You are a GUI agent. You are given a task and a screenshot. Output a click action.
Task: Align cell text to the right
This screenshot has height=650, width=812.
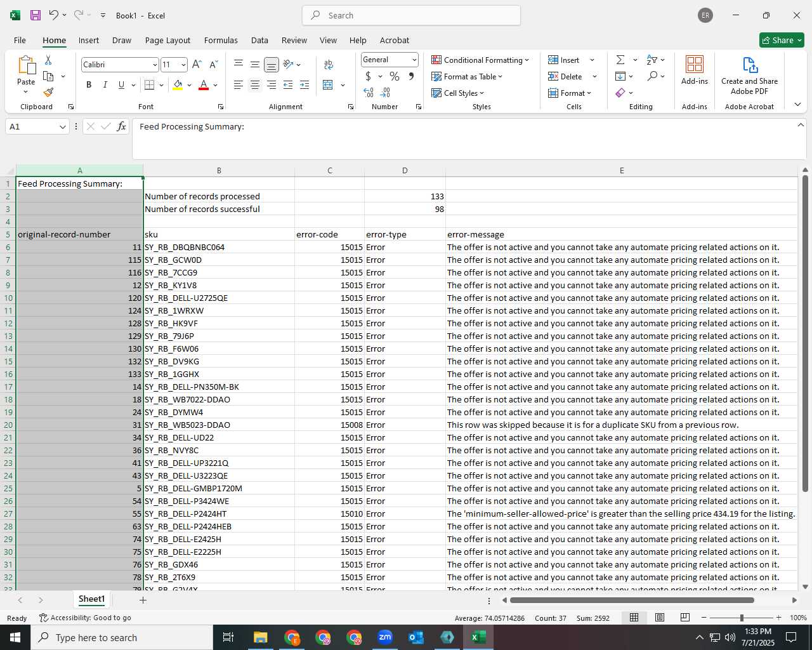click(x=272, y=85)
